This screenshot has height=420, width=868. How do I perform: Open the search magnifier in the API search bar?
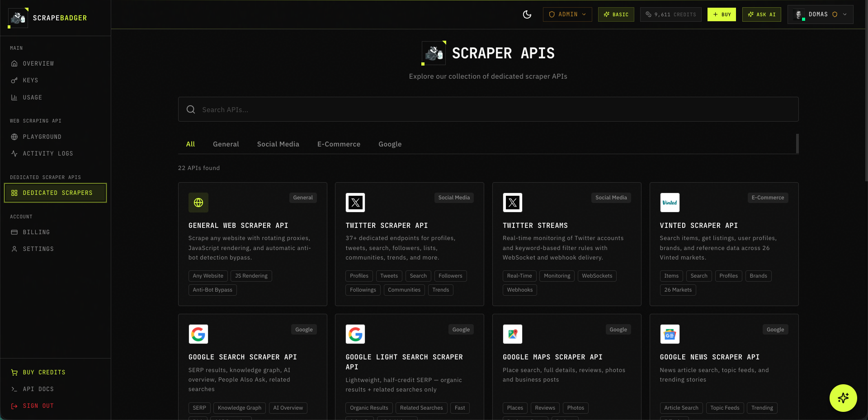click(190, 109)
